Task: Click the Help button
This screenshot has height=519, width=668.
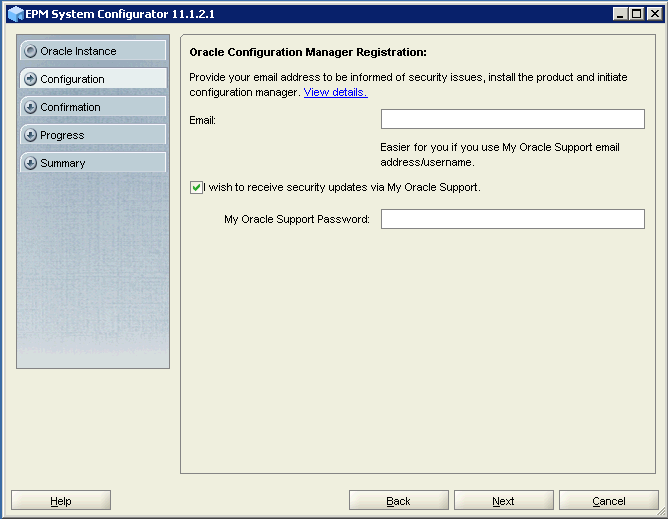Action: click(x=61, y=500)
